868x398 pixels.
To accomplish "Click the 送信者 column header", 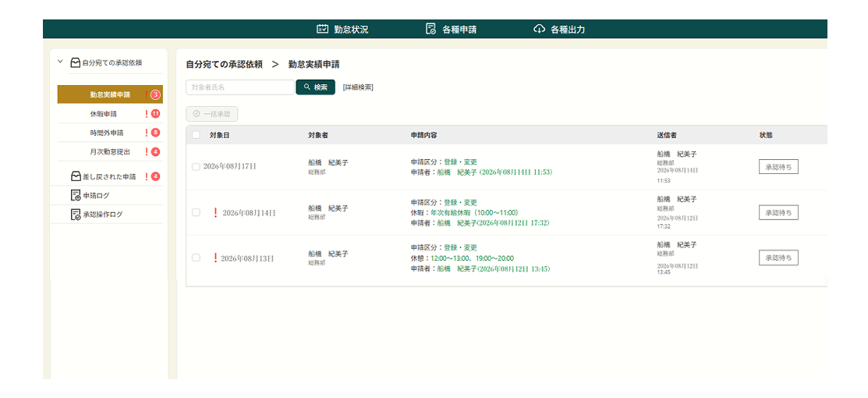I will (x=666, y=135).
